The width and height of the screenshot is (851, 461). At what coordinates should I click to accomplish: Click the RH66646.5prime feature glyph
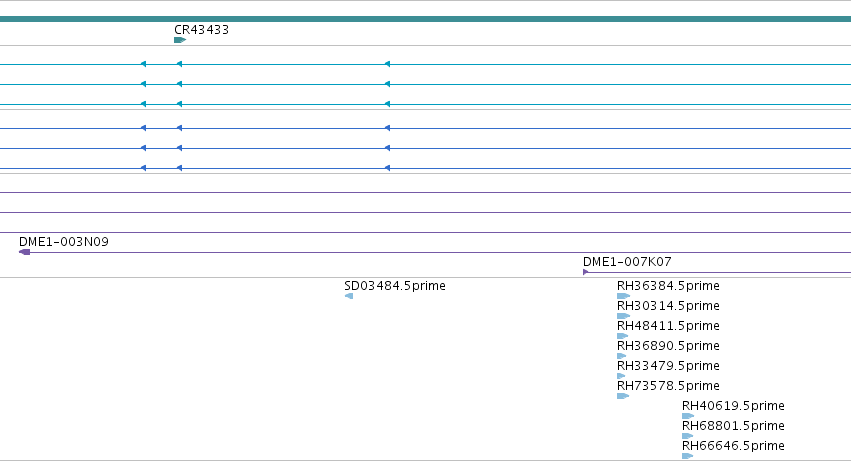point(688,456)
